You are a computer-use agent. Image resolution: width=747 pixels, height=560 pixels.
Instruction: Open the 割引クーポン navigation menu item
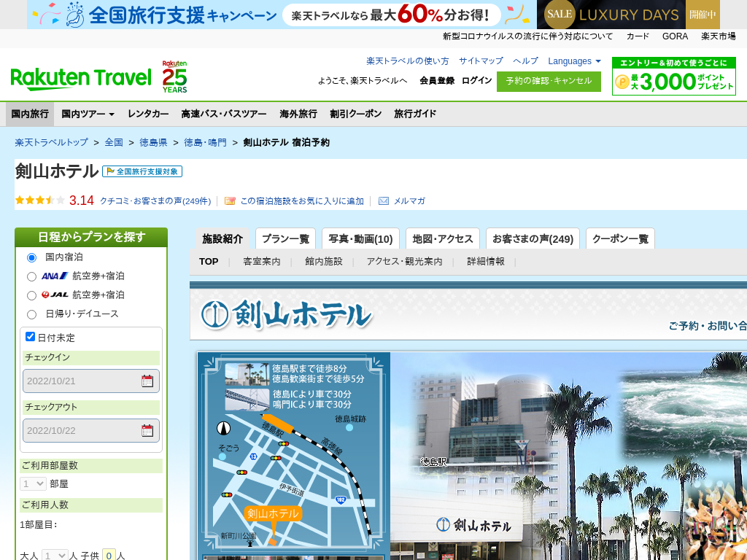(356, 114)
